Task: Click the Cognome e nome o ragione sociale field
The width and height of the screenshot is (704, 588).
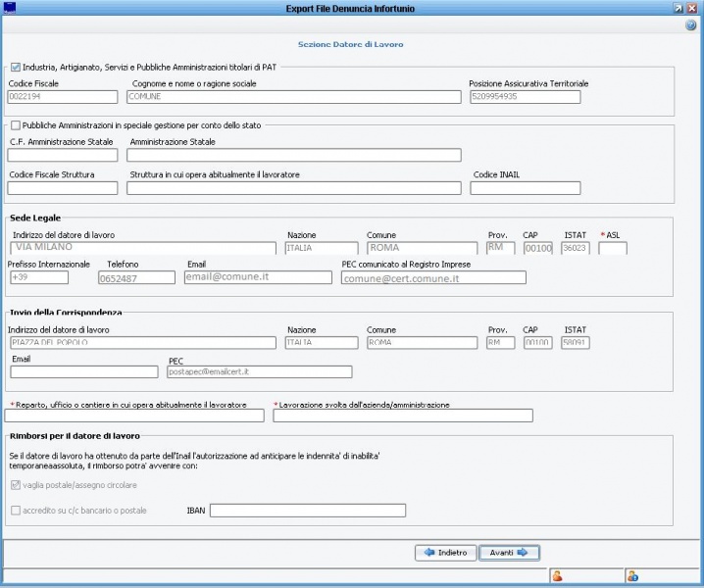Action: 293,96
